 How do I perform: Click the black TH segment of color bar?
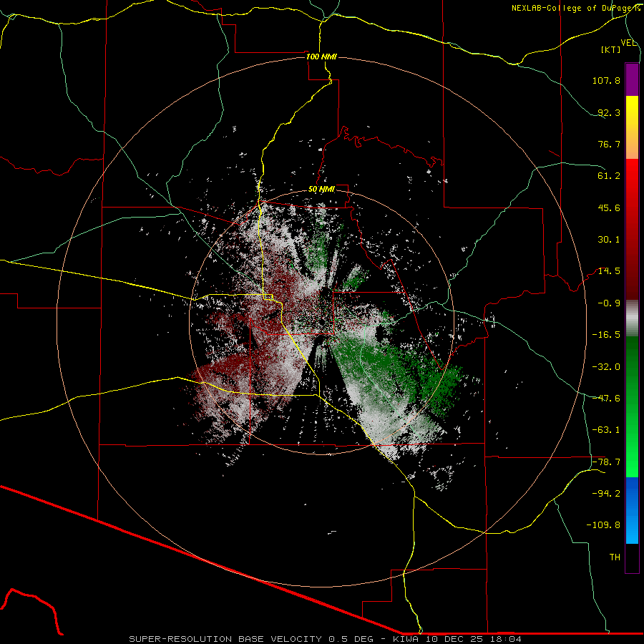coord(632,557)
